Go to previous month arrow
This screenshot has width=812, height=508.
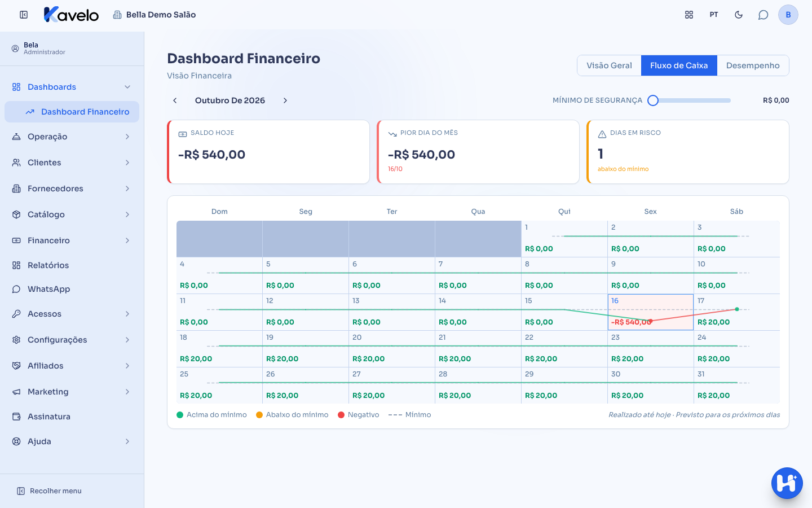(175, 100)
